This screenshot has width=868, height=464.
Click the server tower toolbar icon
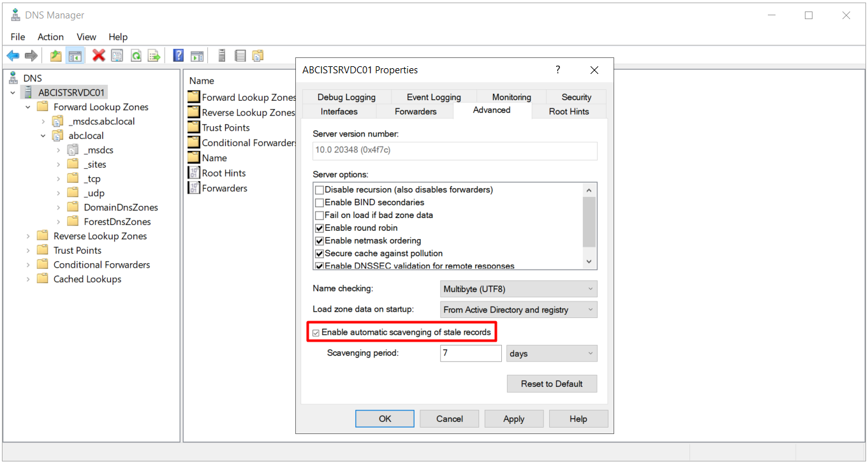222,55
